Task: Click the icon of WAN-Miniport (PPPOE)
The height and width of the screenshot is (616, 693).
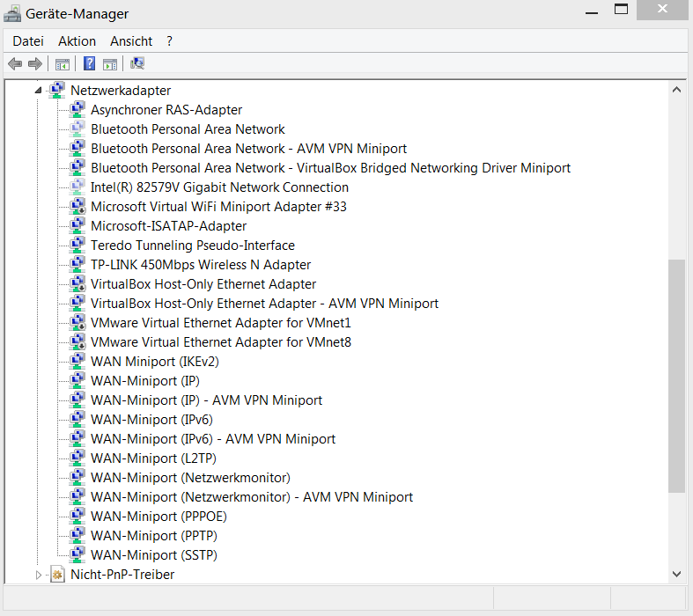Action: click(77, 517)
